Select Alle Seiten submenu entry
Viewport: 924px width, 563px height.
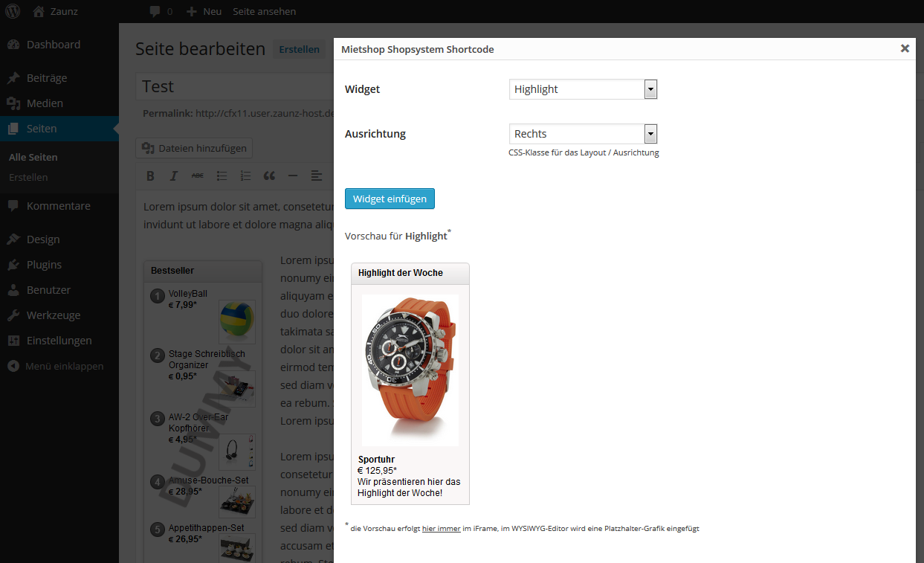[33, 157]
